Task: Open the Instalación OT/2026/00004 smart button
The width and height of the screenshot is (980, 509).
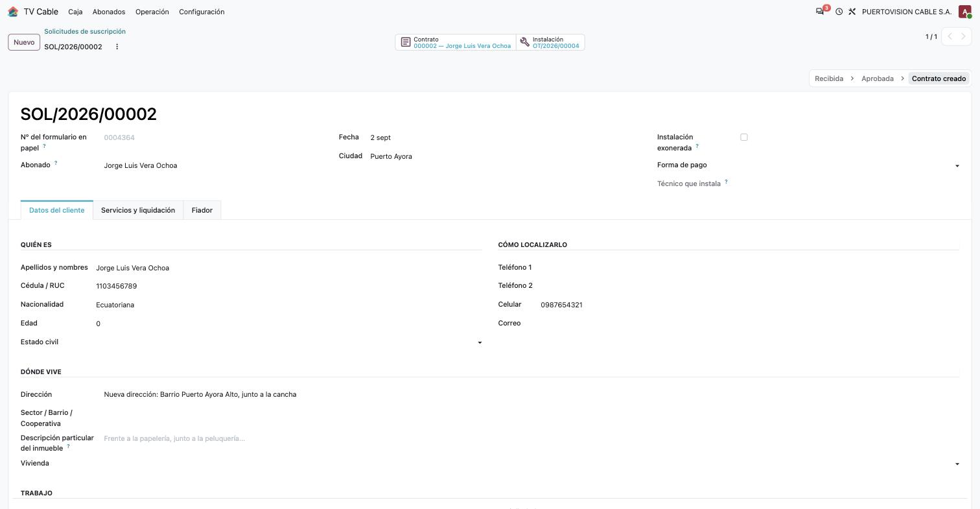Action: pos(550,42)
